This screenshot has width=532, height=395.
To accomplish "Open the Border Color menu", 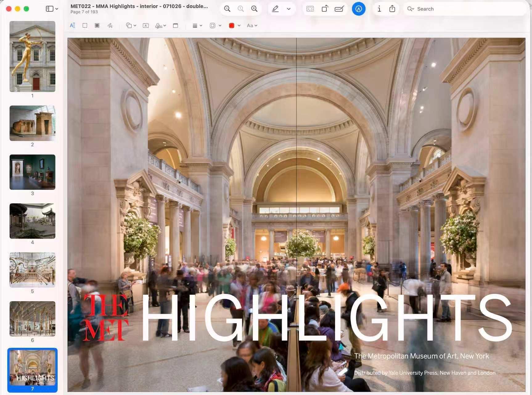I will point(215,26).
